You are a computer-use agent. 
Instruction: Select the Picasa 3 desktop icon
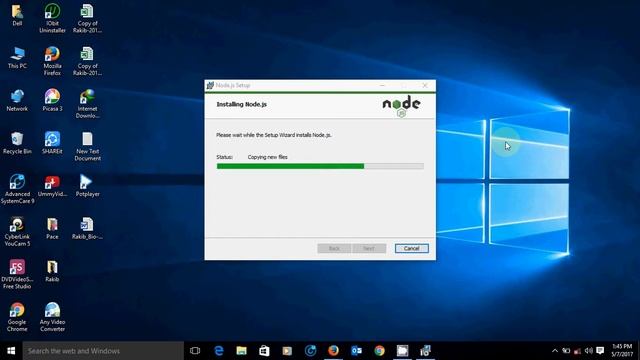52,100
